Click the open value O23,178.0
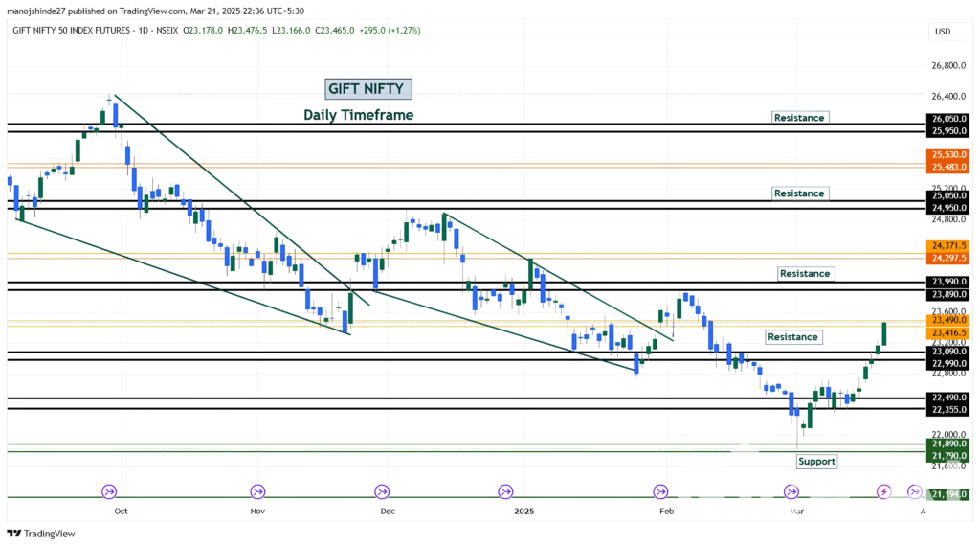 (x=203, y=30)
